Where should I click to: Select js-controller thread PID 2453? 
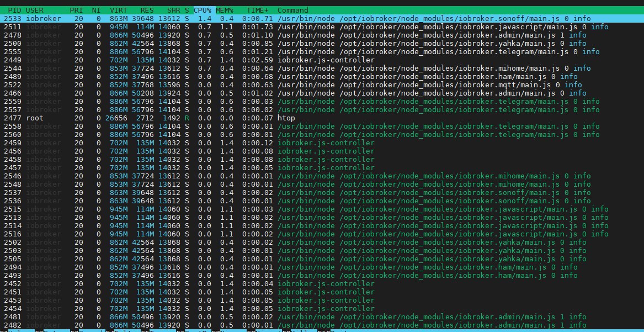point(322,301)
